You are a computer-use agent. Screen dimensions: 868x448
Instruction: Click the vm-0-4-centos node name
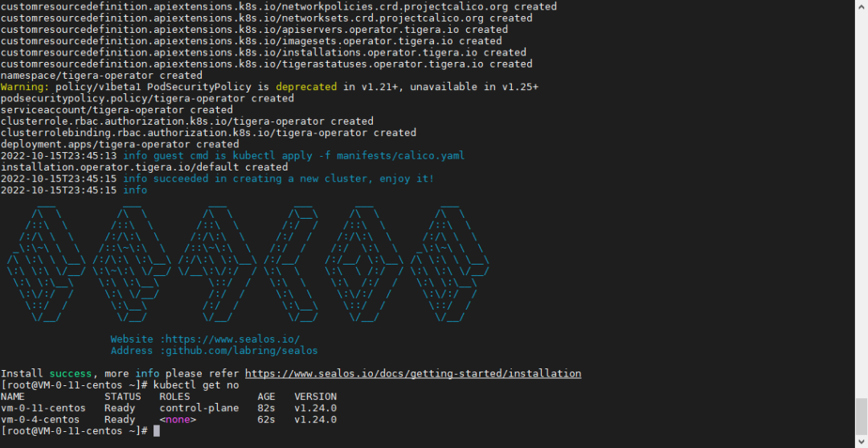[x=40, y=420]
